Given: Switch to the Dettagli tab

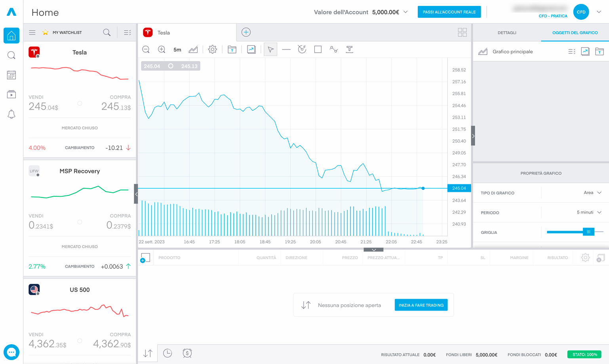Looking at the screenshot, I should pos(507,33).
